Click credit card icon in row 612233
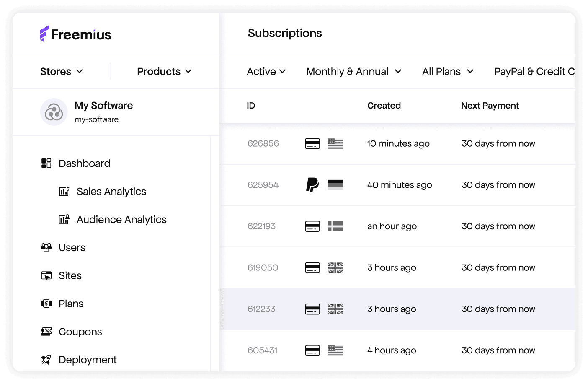588x384 pixels. (312, 309)
